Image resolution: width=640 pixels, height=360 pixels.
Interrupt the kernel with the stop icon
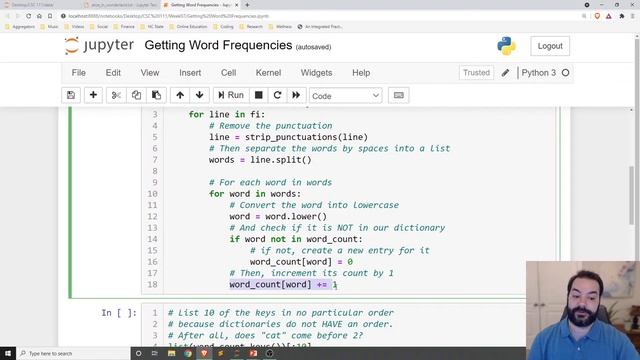258,95
